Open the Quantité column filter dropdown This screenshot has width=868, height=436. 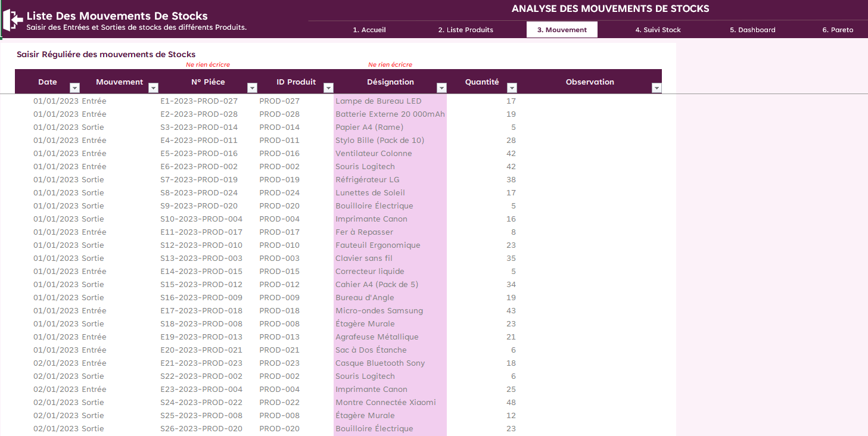tap(512, 88)
